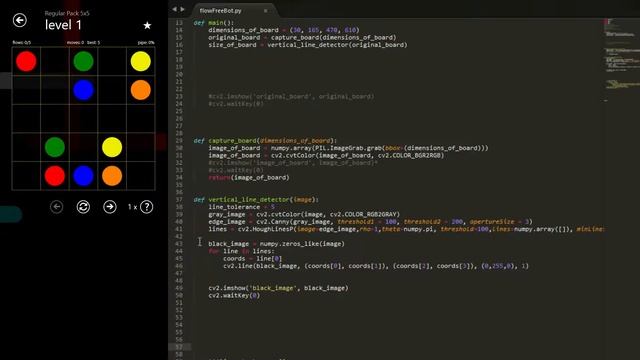Click the 'level 1' title text
The image size is (640, 360).
pos(63,25)
